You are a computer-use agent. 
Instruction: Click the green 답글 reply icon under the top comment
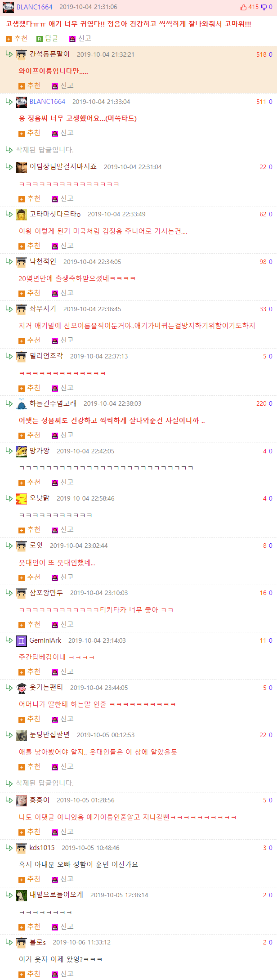click(40, 39)
